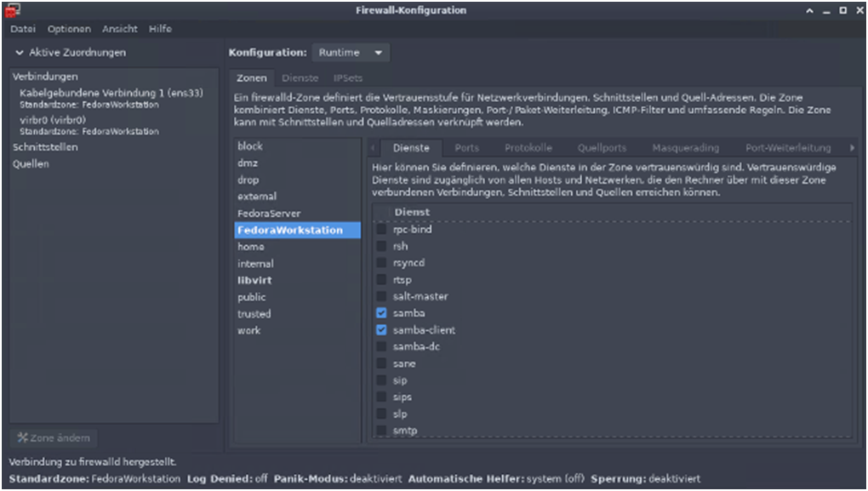868x491 pixels.
Task: Select the home zone
Action: tap(297, 247)
